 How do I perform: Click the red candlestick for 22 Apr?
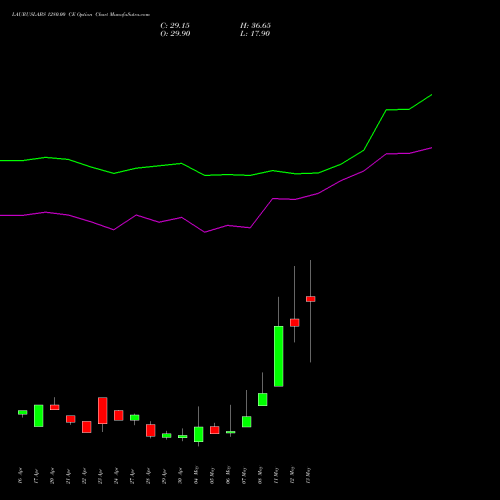coord(87,427)
